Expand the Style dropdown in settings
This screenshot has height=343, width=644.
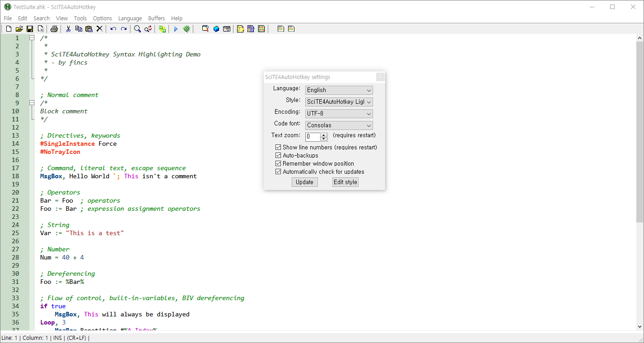[x=339, y=102]
